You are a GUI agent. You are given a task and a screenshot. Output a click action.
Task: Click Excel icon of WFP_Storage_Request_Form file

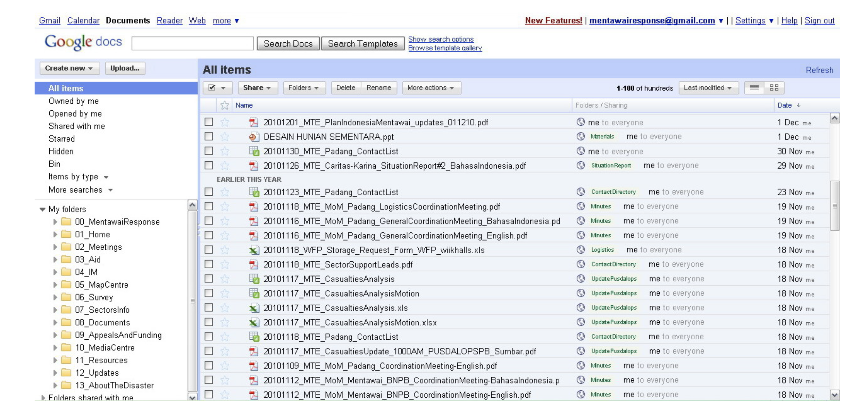coord(254,250)
